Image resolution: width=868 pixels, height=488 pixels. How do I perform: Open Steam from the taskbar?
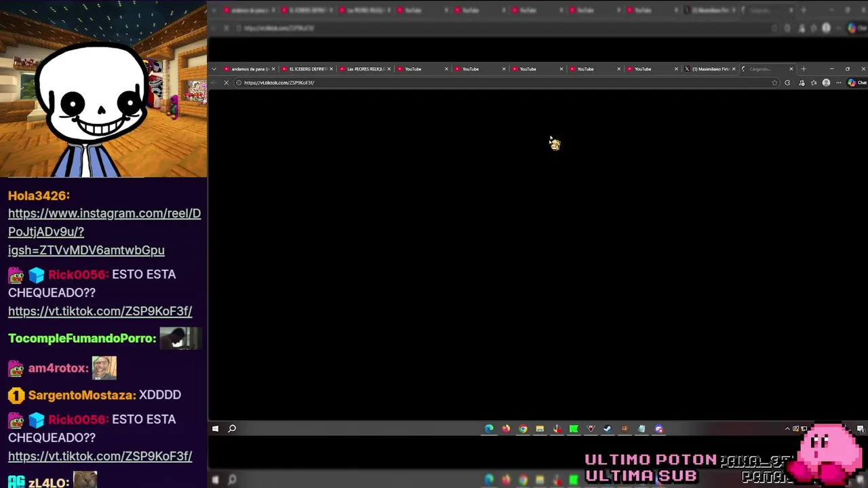click(x=608, y=428)
